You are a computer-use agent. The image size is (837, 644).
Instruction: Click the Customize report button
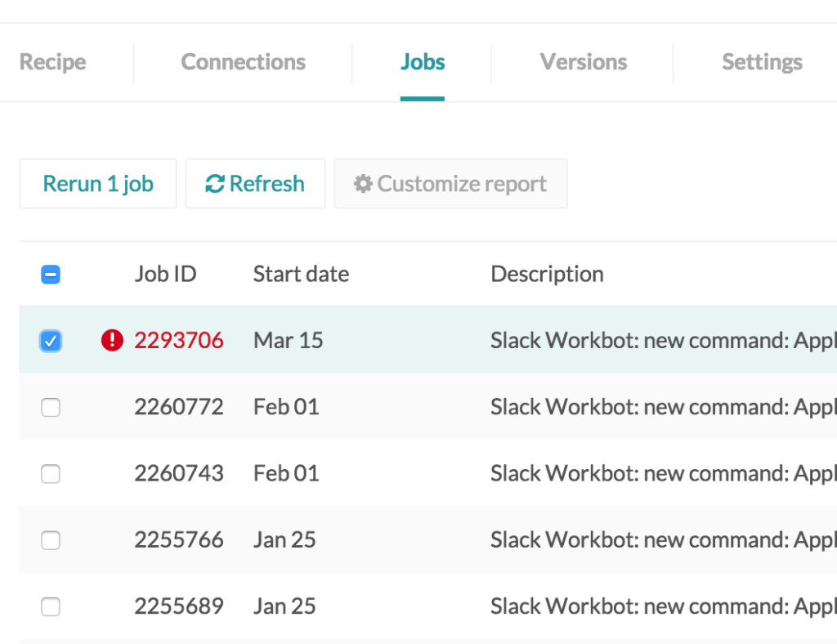pos(450,184)
